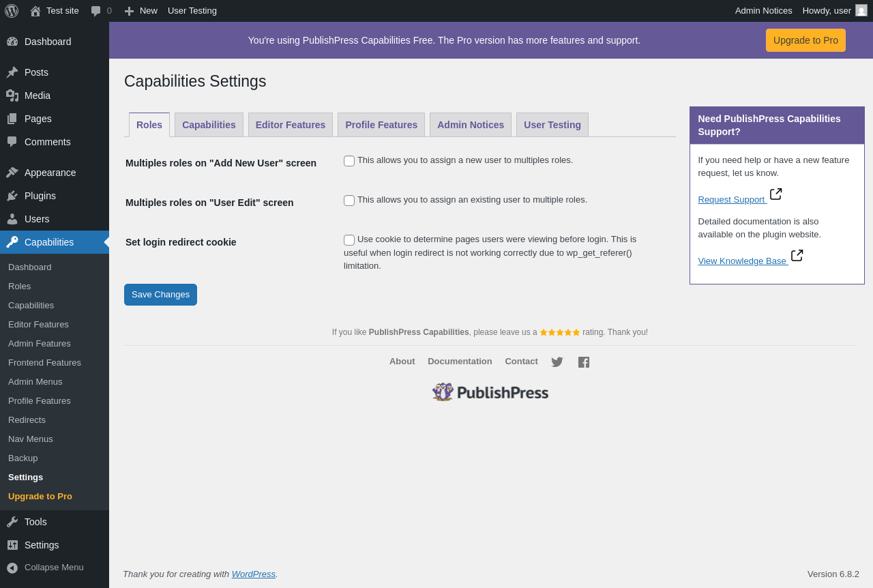Open Frontend Features in Capabilities submenu
This screenshot has height=588, width=873.
click(55, 363)
